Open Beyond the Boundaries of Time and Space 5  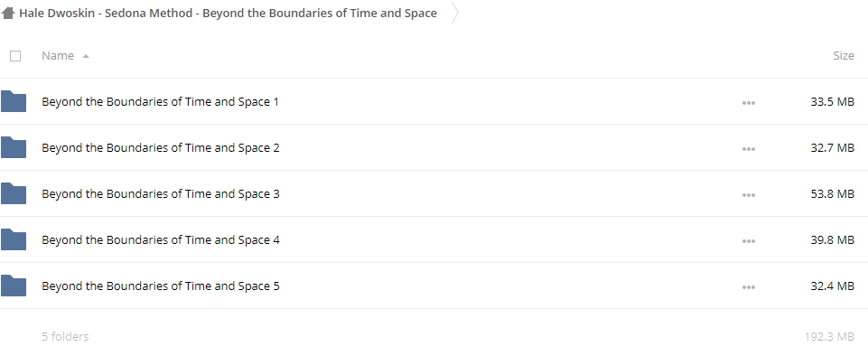(161, 286)
